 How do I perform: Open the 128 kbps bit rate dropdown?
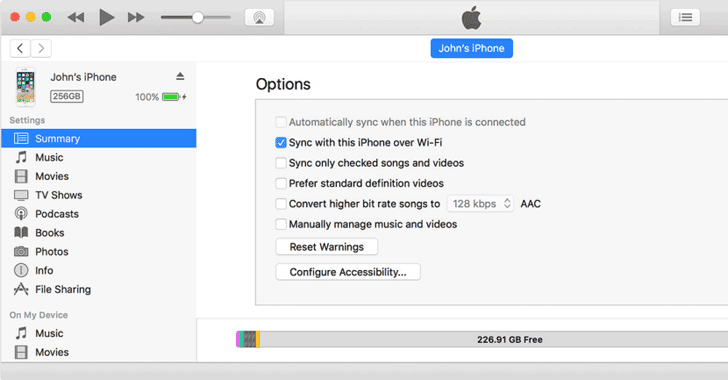480,203
